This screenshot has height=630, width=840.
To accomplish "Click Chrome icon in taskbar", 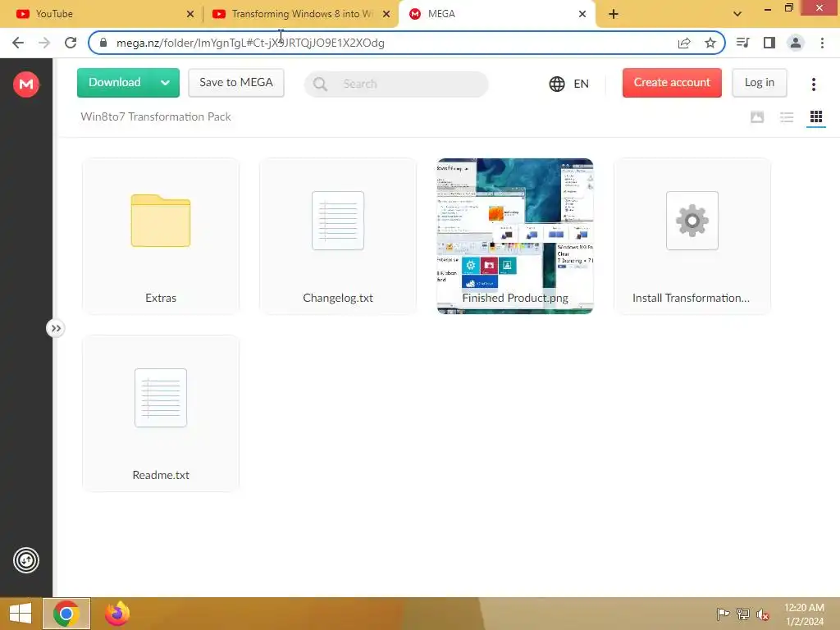I will [x=66, y=614].
